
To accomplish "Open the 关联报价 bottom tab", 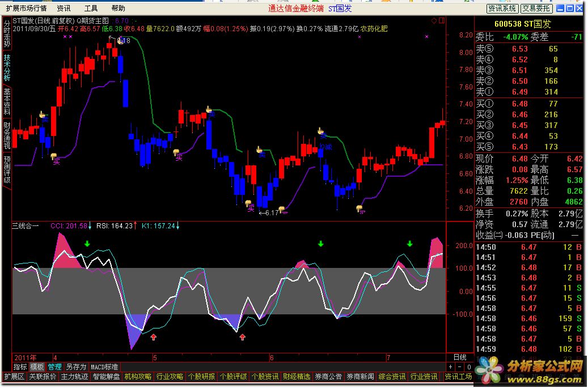I will click(x=43, y=377).
